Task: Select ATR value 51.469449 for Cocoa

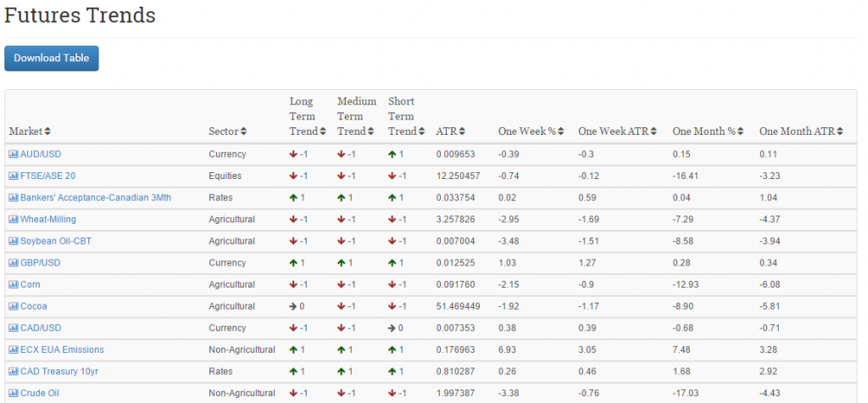Action: coord(458,306)
